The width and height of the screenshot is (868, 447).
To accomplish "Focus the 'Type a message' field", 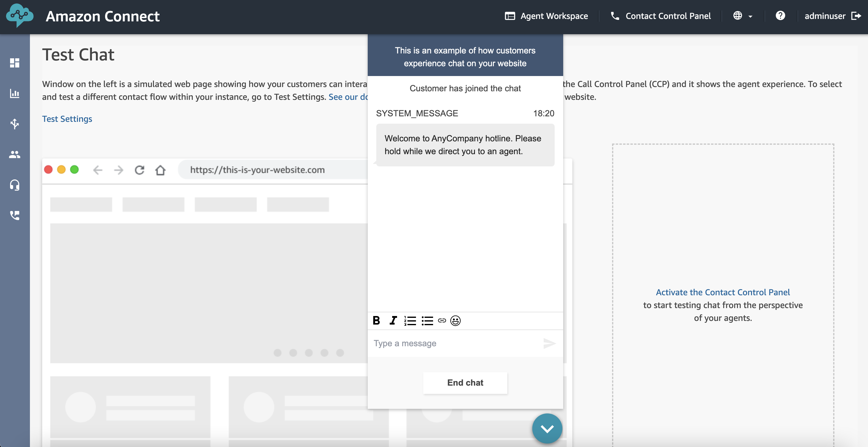I will tap(455, 343).
